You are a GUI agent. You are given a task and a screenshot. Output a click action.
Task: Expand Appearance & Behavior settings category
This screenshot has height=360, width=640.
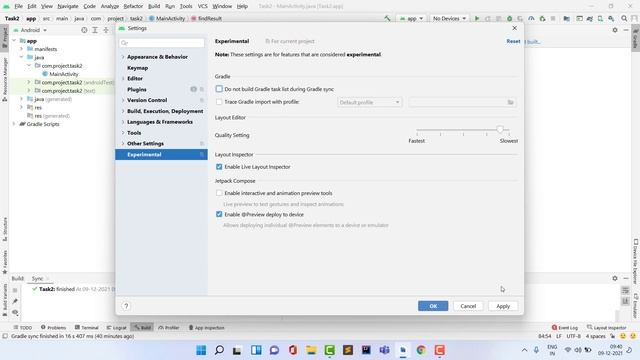point(123,57)
